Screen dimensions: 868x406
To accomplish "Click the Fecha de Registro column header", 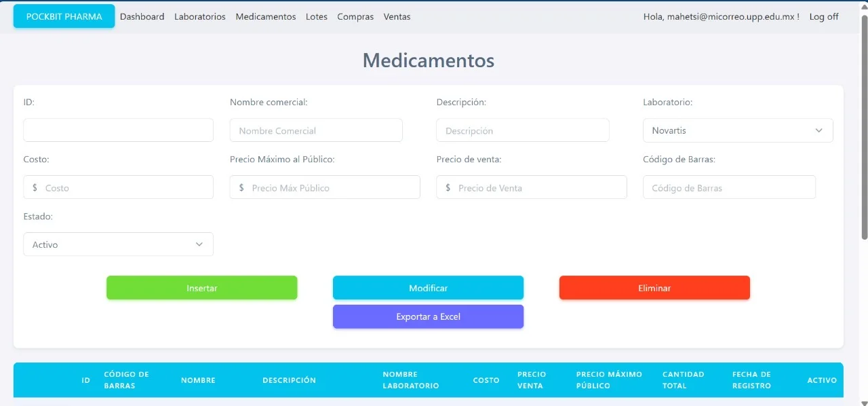I will 751,380.
